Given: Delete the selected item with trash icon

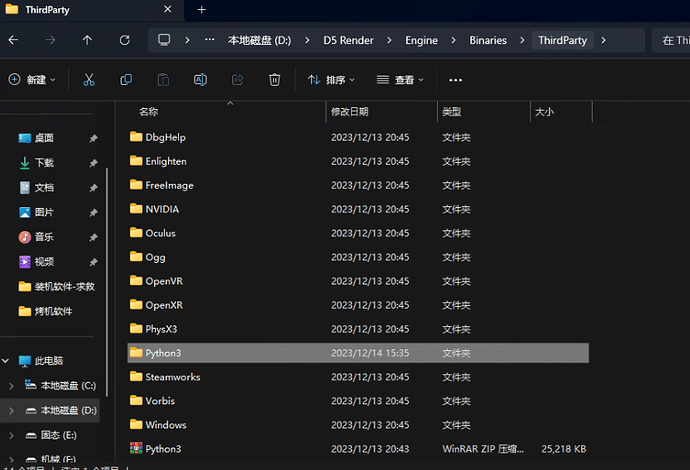Looking at the screenshot, I should click(x=275, y=80).
